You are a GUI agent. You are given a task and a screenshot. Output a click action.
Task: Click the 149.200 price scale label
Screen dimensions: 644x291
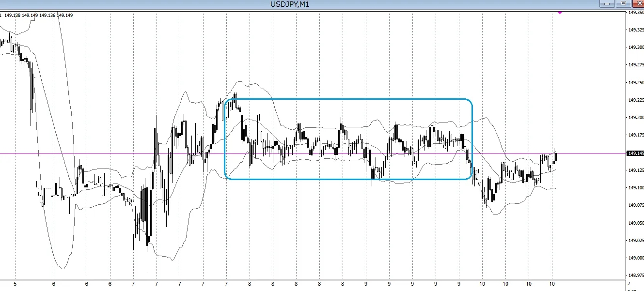click(x=635, y=118)
